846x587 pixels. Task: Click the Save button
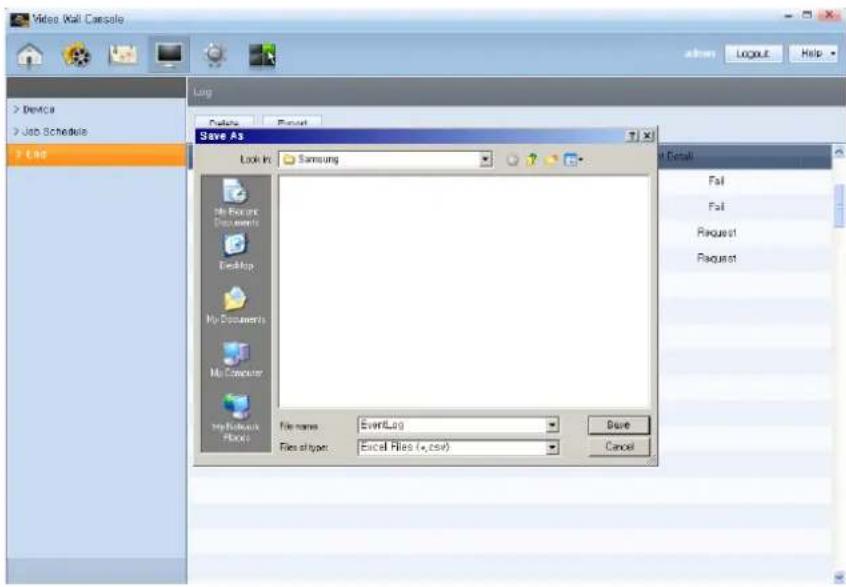pos(618,425)
